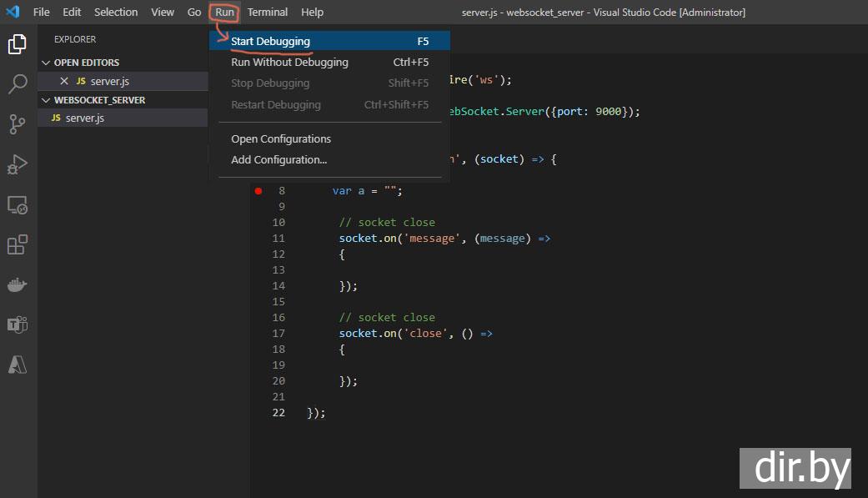Close server.js in Open Editors
Screen dimensions: 868x498
tap(64, 81)
